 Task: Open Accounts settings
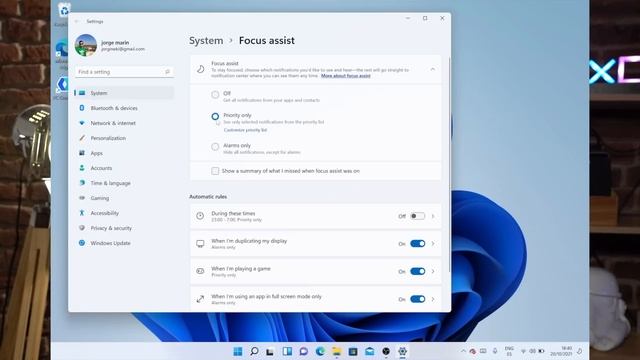[x=124, y=168]
